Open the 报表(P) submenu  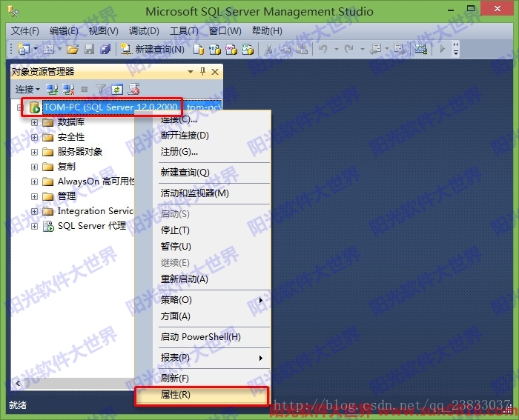tap(204, 358)
